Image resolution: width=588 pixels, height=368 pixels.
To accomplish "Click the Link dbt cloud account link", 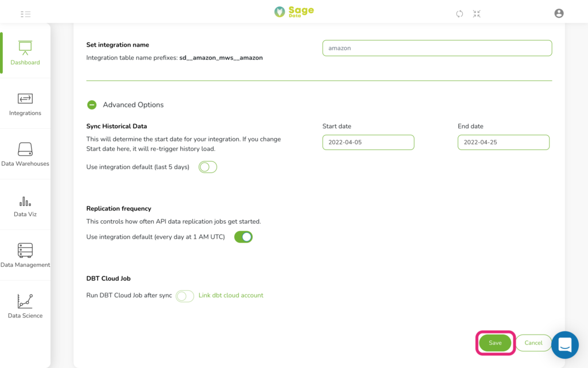I will coord(231,295).
